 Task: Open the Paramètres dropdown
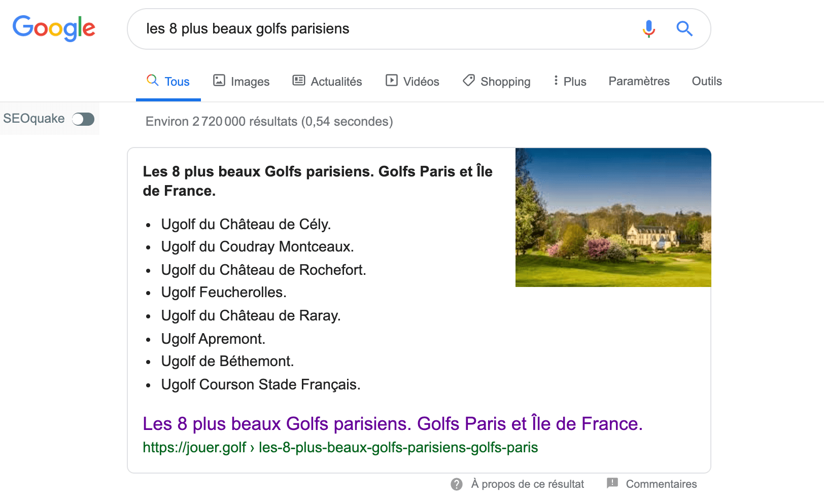[x=639, y=81]
